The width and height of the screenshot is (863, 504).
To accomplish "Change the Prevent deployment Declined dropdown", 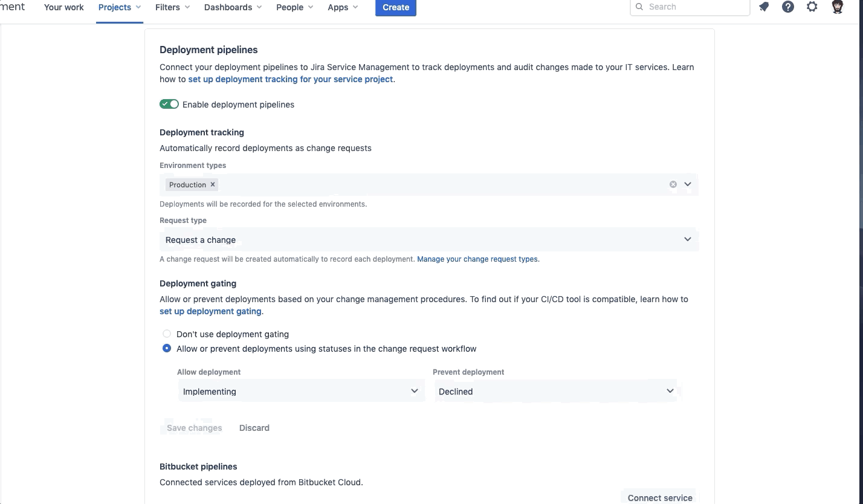I will [556, 392].
